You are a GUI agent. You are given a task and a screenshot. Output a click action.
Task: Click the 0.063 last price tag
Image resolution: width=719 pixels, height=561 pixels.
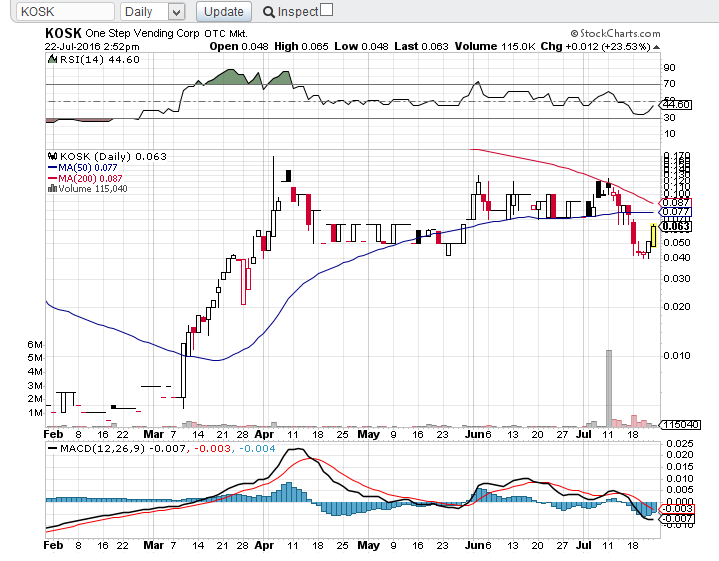[675, 226]
